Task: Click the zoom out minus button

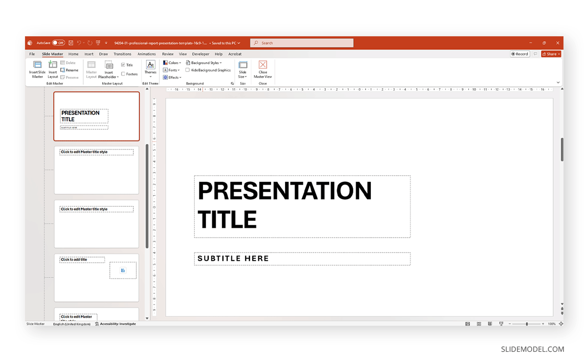Action: tap(510, 324)
